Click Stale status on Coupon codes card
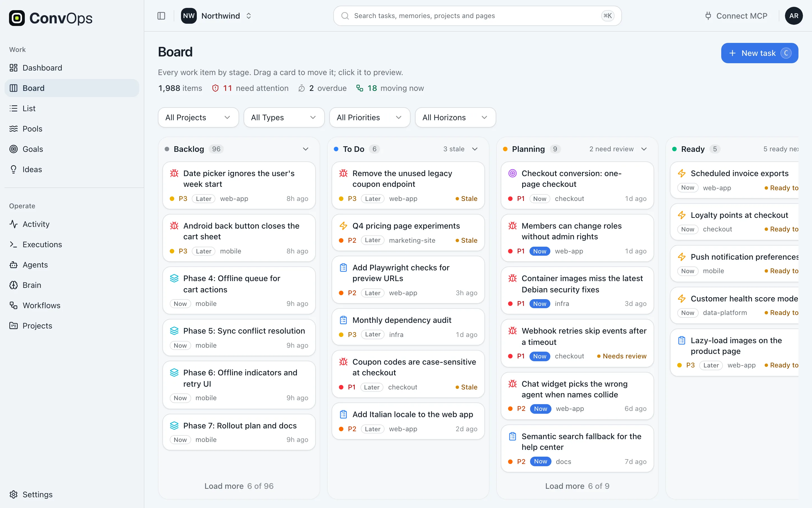 466,387
